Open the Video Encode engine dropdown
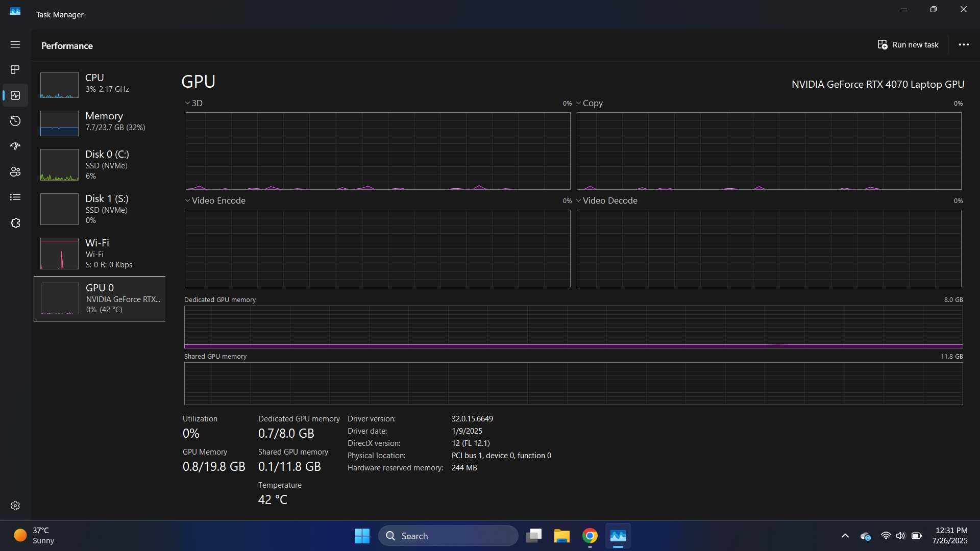 point(215,201)
